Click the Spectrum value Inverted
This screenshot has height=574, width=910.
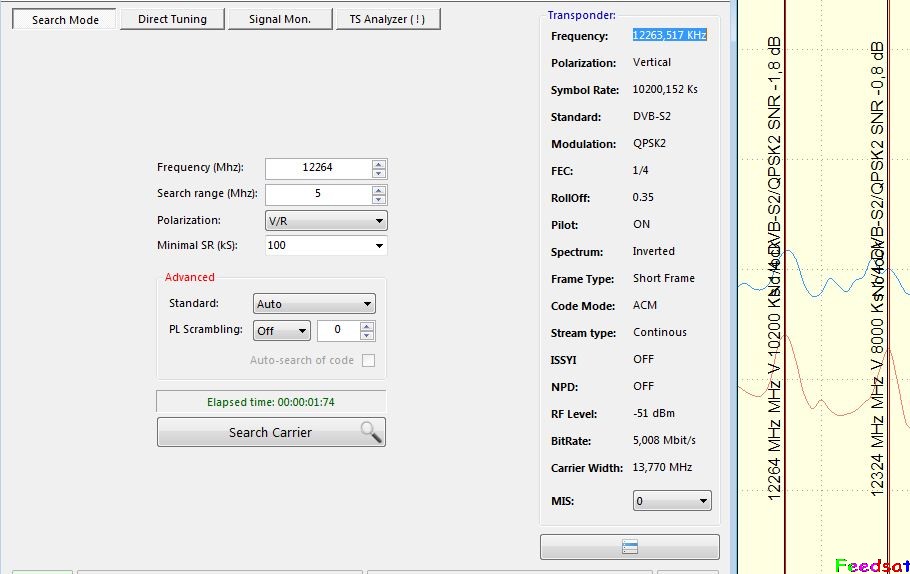pyautogui.click(x=653, y=251)
